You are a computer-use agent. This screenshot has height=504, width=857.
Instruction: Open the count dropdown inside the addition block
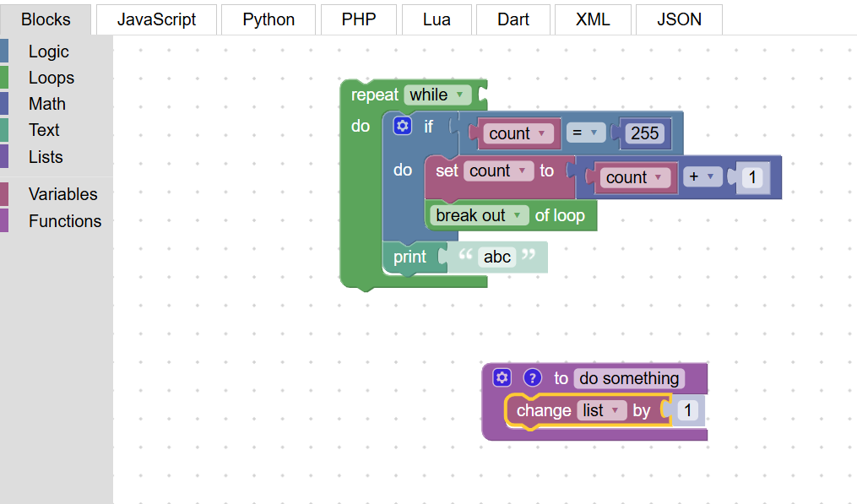pos(635,177)
